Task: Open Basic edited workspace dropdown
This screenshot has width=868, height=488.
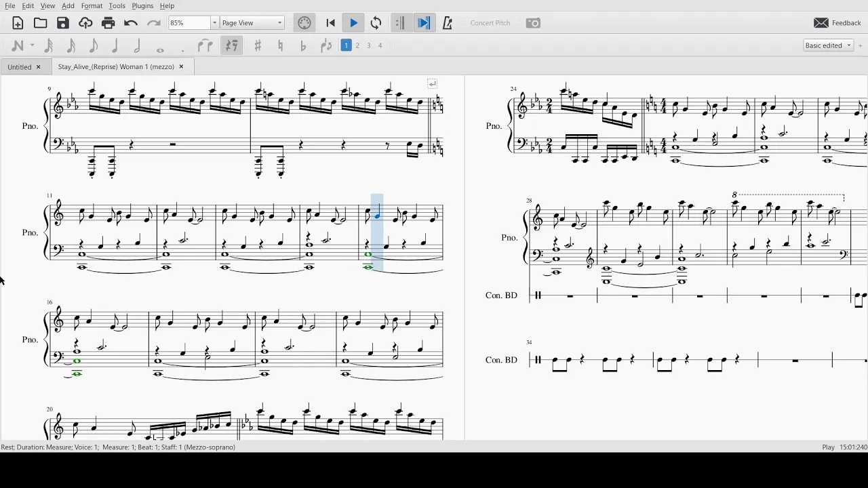Action: [828, 45]
